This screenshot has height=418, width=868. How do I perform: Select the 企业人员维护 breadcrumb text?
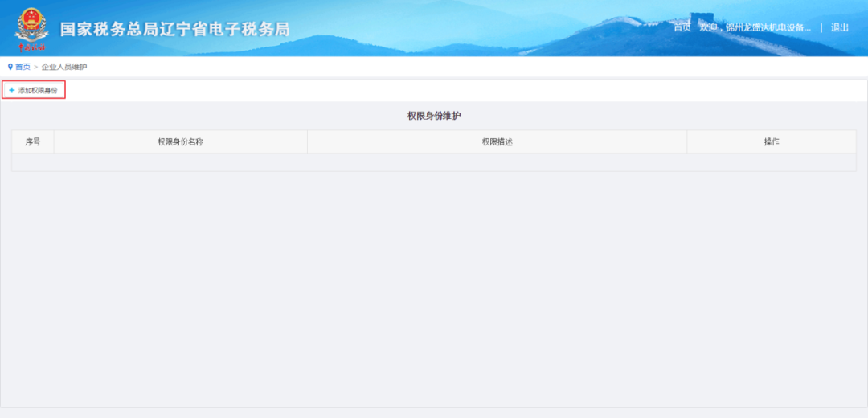pyautogui.click(x=64, y=67)
